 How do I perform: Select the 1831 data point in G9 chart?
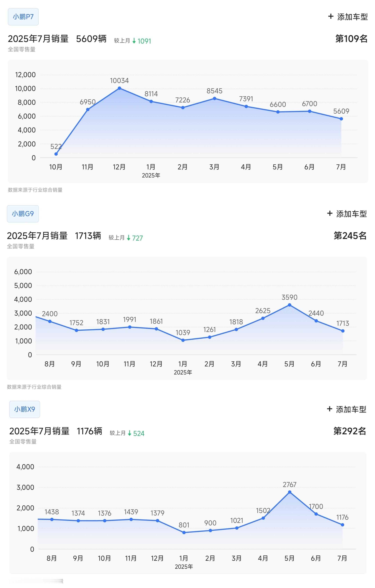click(103, 329)
